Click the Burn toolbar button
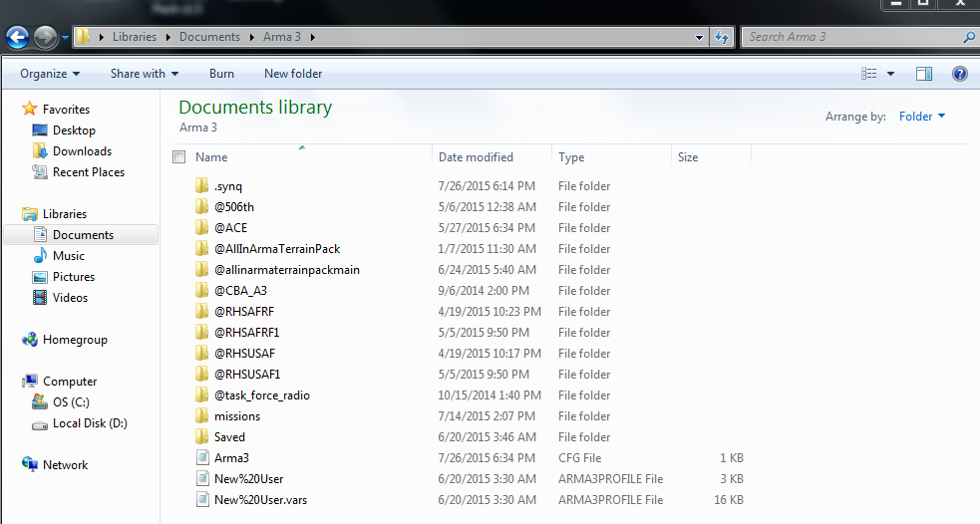 pyautogui.click(x=221, y=74)
